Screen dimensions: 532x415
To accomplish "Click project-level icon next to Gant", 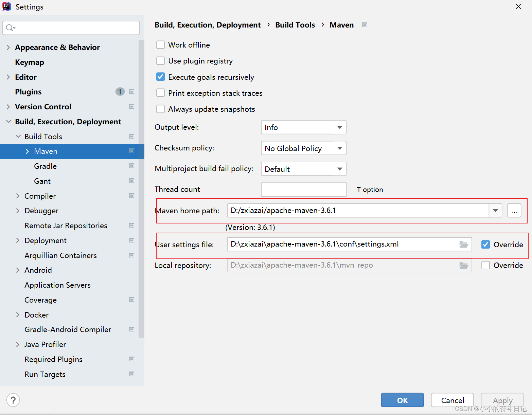I will click(x=132, y=181).
